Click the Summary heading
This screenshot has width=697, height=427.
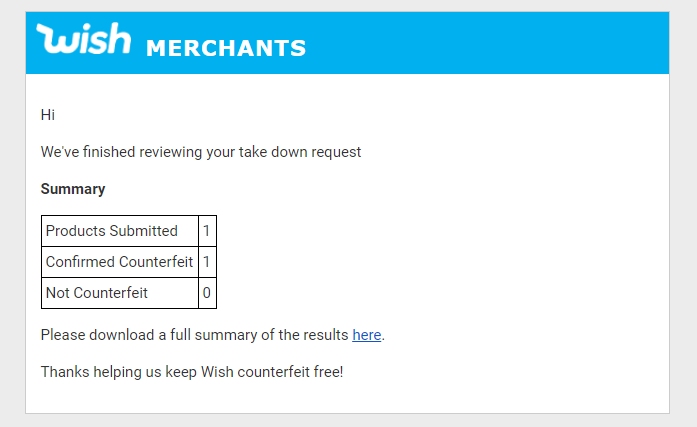[73, 189]
